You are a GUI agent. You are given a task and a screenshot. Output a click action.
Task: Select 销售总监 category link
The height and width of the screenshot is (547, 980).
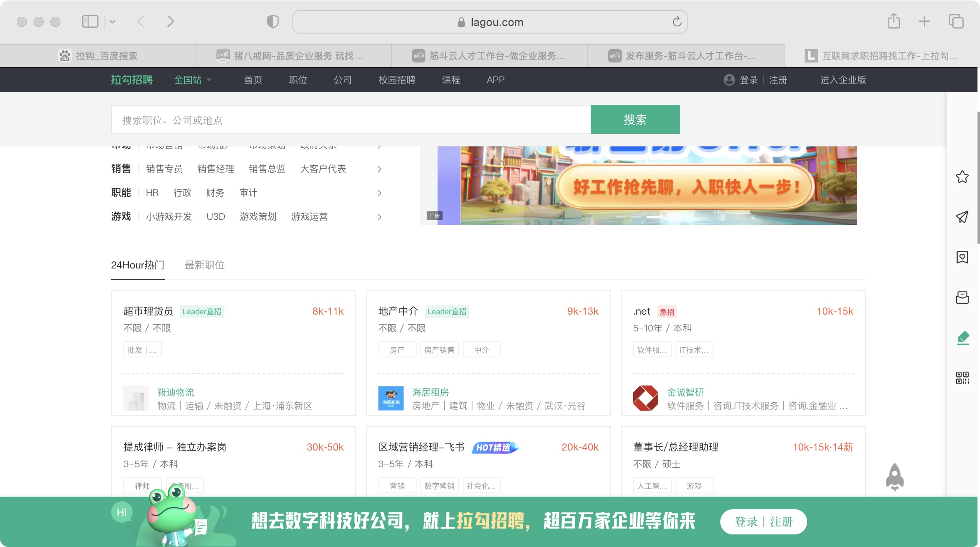pyautogui.click(x=267, y=169)
